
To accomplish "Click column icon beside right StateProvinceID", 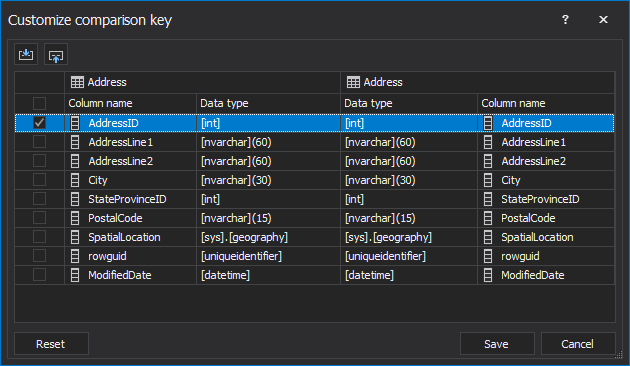I will pos(488,199).
